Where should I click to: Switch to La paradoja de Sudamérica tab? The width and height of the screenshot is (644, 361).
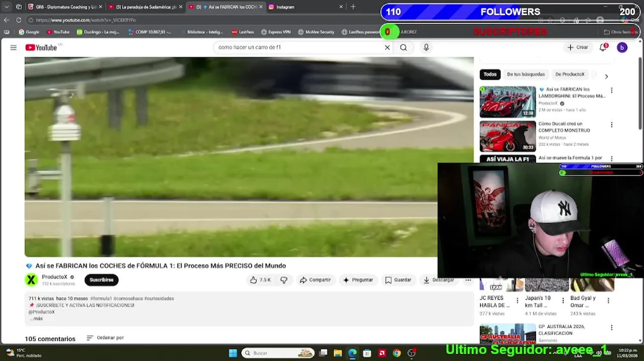[x=145, y=7]
